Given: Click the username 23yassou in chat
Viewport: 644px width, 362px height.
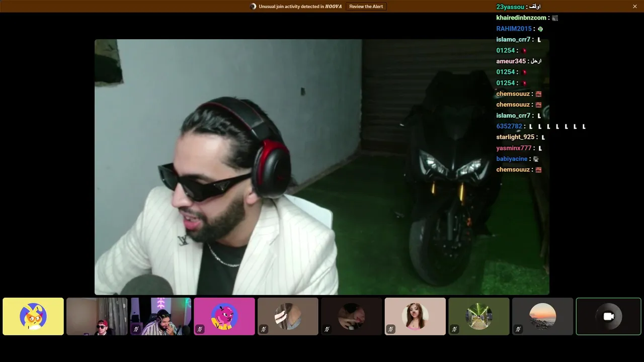Looking at the screenshot, I should pos(510,7).
